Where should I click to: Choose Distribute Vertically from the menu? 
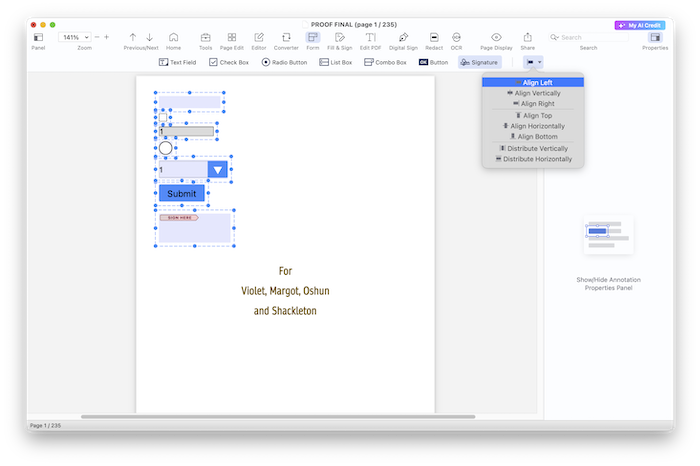click(x=533, y=149)
